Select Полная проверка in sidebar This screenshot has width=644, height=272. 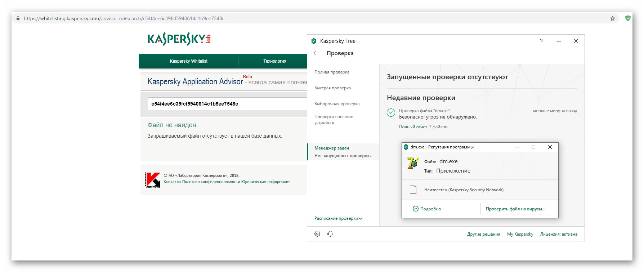click(332, 72)
